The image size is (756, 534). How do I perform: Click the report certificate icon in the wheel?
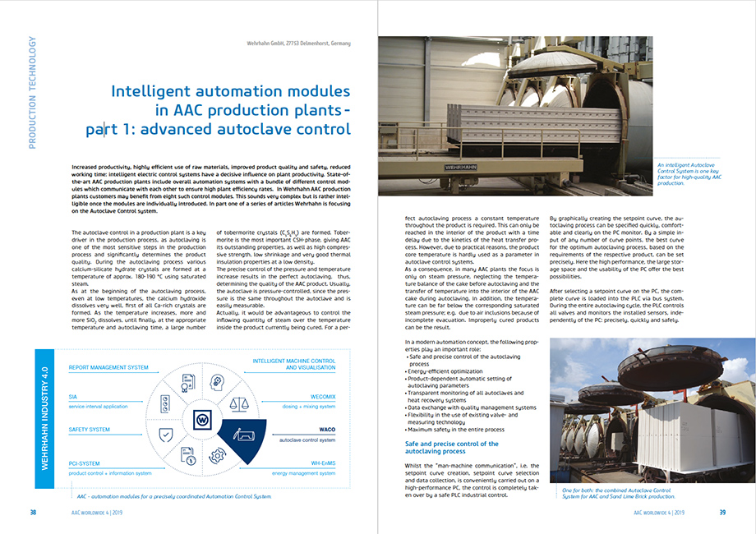(188, 382)
